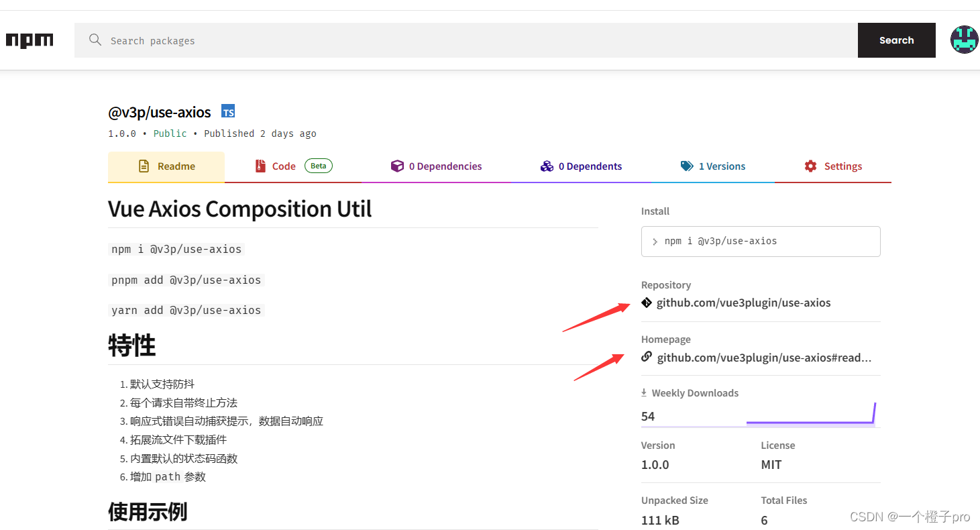Click the install command prompt chevron

[x=655, y=242]
